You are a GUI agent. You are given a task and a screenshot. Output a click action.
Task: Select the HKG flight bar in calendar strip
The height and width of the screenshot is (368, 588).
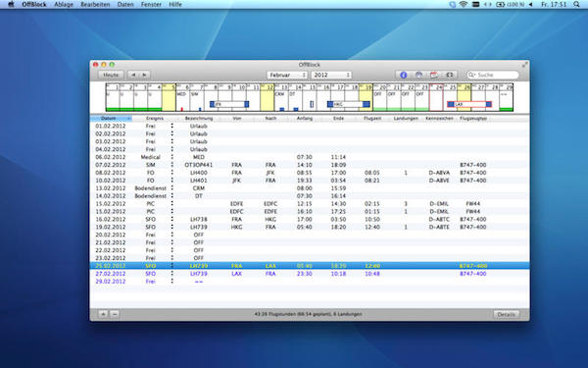coord(348,104)
